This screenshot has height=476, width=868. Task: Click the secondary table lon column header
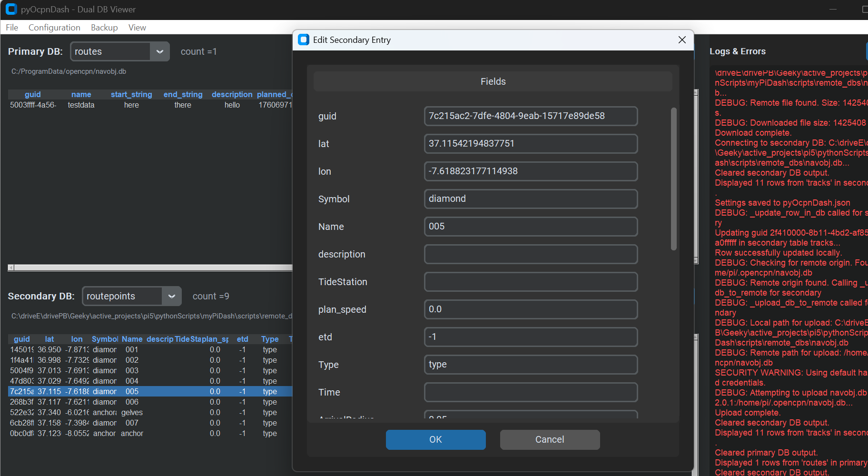77,339
